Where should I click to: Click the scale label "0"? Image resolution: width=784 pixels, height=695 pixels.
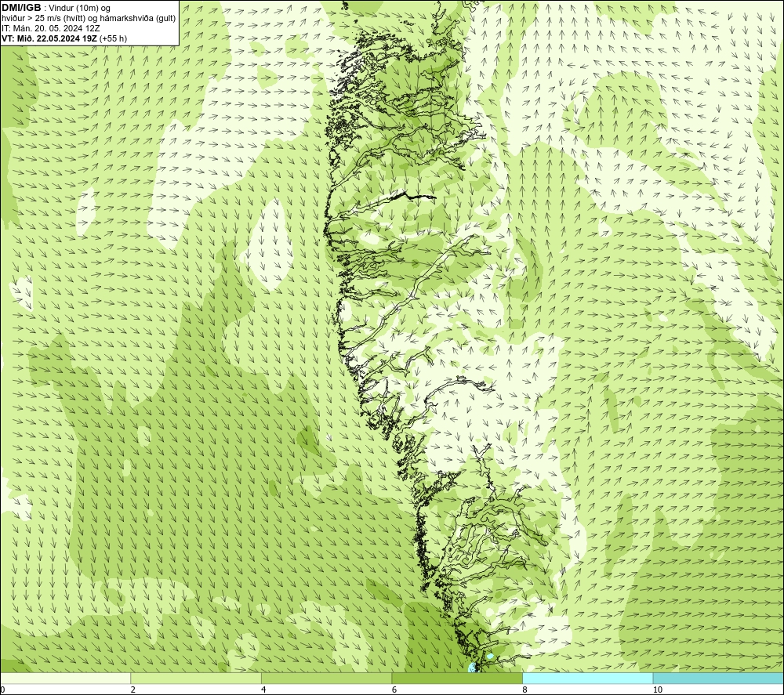(2, 690)
